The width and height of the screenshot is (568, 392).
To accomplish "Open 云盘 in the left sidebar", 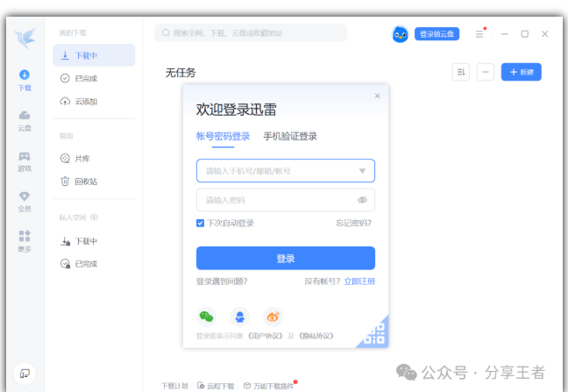I will point(25,120).
